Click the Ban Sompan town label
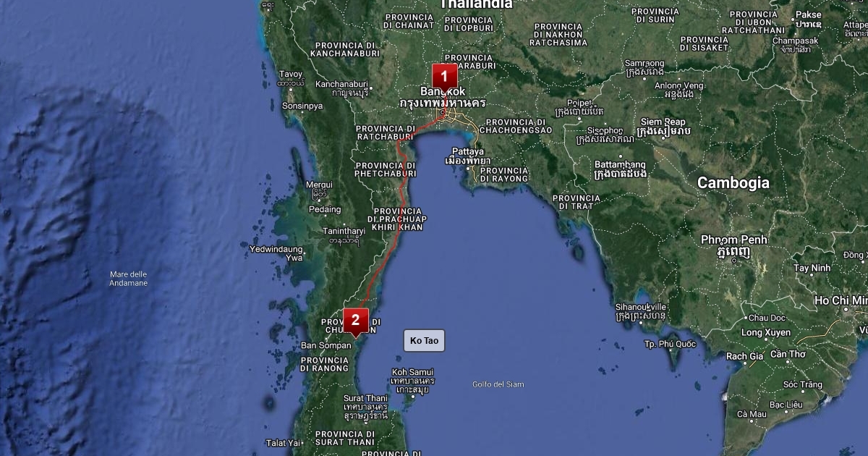 coord(325,345)
